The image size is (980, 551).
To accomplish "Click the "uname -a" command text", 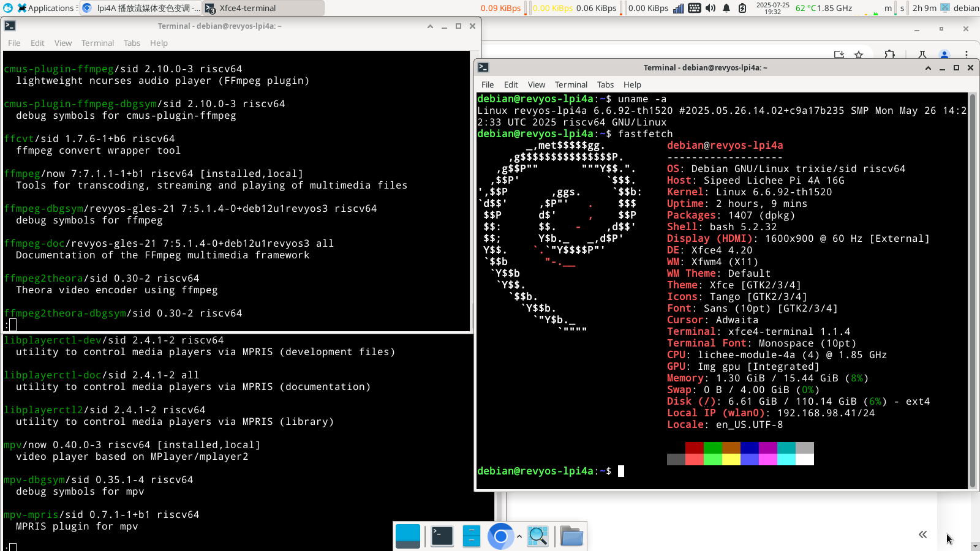I will click(642, 99).
